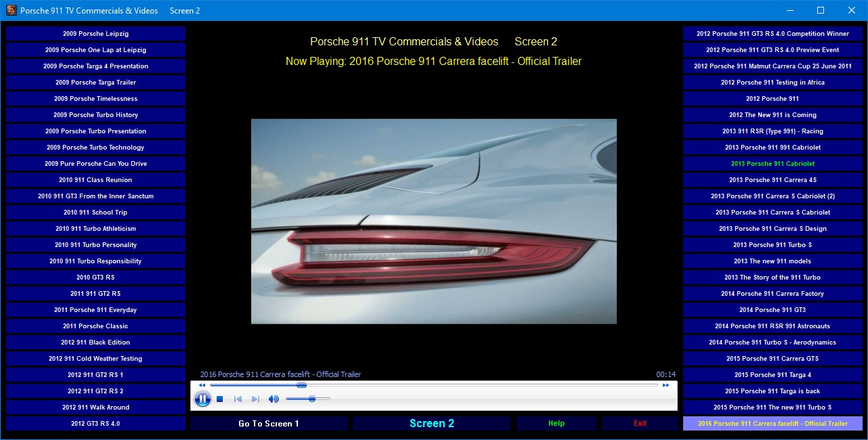
Task: Play 2013 911 RSR (Type 991) - Racing
Action: (x=773, y=131)
